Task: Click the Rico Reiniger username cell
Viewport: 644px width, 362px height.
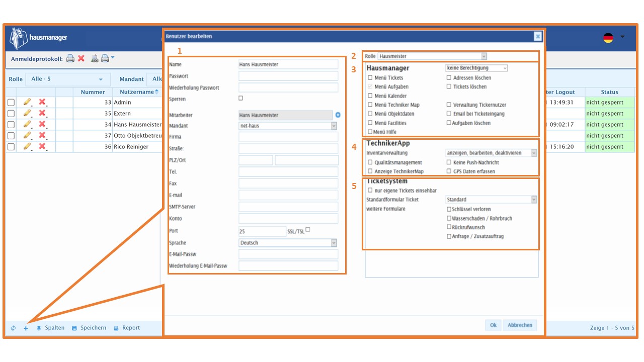Action: (137, 146)
